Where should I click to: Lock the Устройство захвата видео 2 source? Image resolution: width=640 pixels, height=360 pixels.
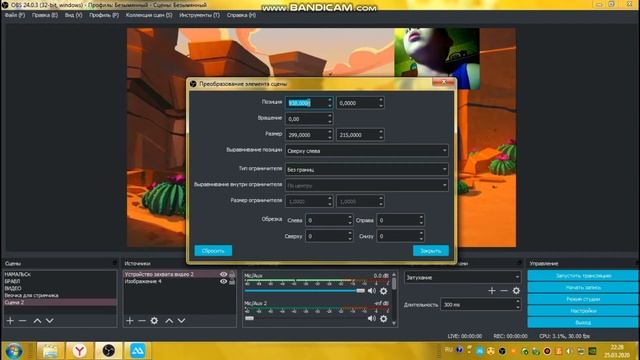pos(232,274)
